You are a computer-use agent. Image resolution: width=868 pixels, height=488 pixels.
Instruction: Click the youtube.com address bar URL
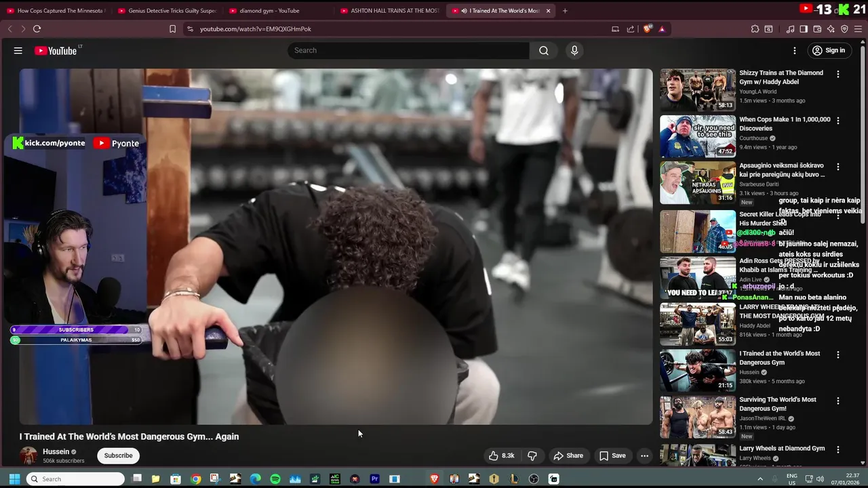coord(256,29)
